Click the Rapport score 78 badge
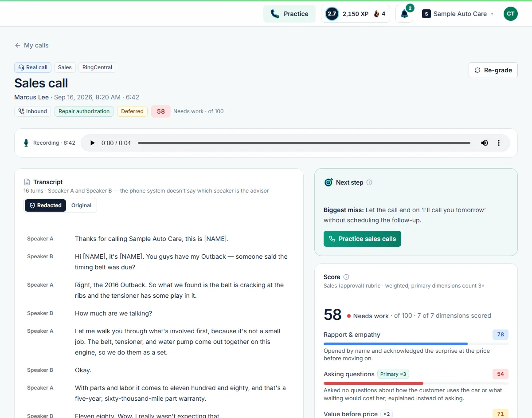Image resolution: width=532 pixels, height=418 pixels. 501,335
